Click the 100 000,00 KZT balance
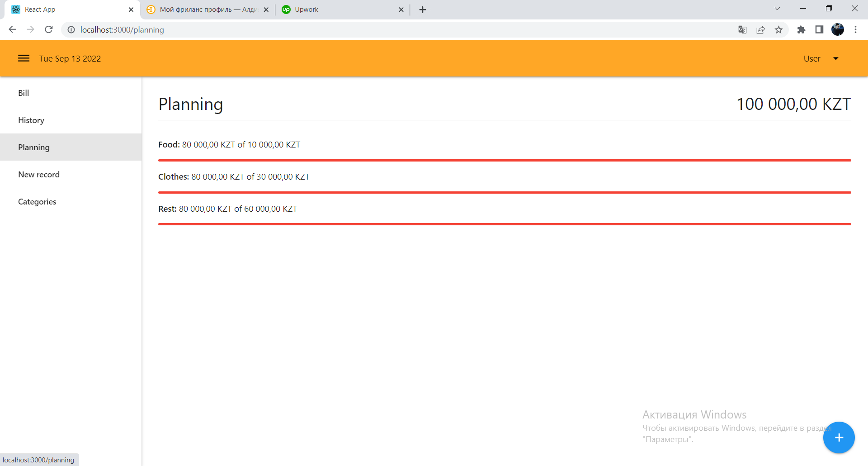Screen dimensions: 868x466 [794, 104]
